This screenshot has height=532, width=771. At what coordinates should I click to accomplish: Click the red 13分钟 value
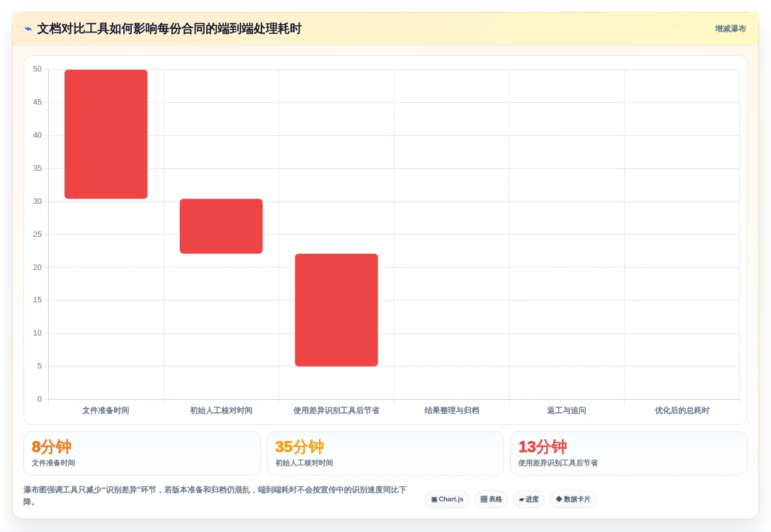pyautogui.click(x=542, y=447)
